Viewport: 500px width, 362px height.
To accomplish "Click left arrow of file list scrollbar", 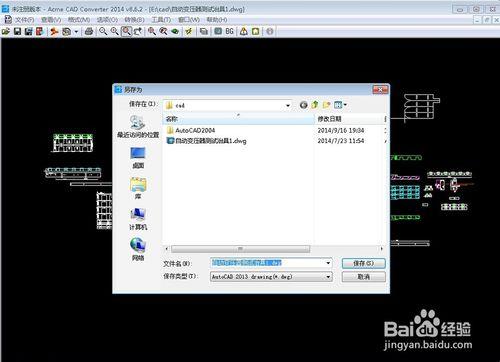I will click(x=167, y=249).
